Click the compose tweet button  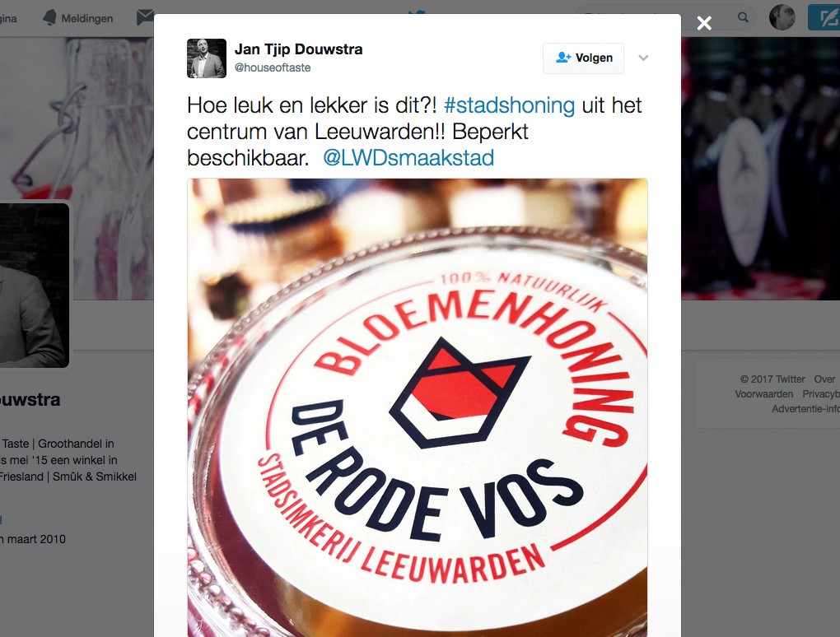click(x=824, y=17)
